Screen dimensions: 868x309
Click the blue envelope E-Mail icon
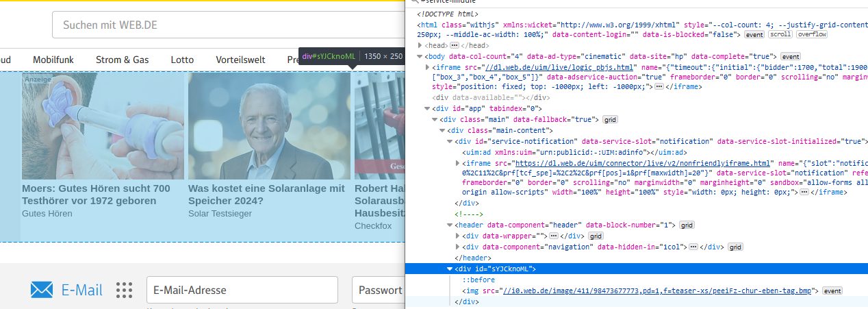click(42, 290)
